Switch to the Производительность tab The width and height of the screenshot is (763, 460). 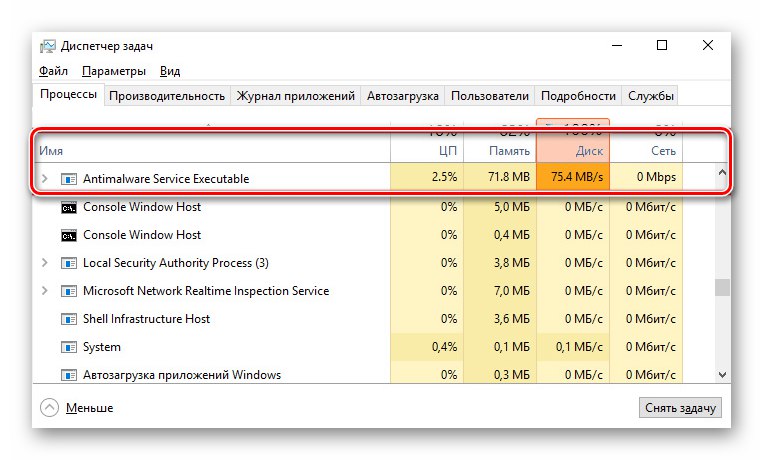tap(166, 96)
